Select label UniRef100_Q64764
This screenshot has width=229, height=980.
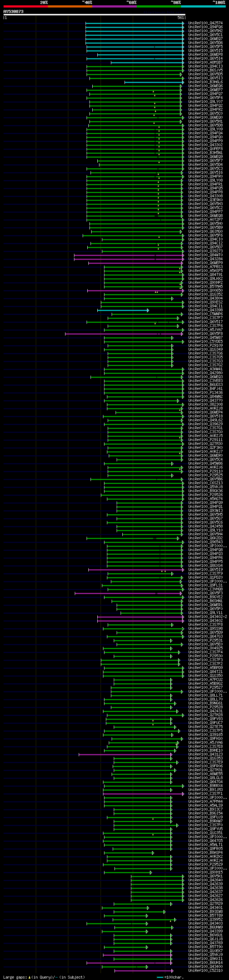pos(205,782)
